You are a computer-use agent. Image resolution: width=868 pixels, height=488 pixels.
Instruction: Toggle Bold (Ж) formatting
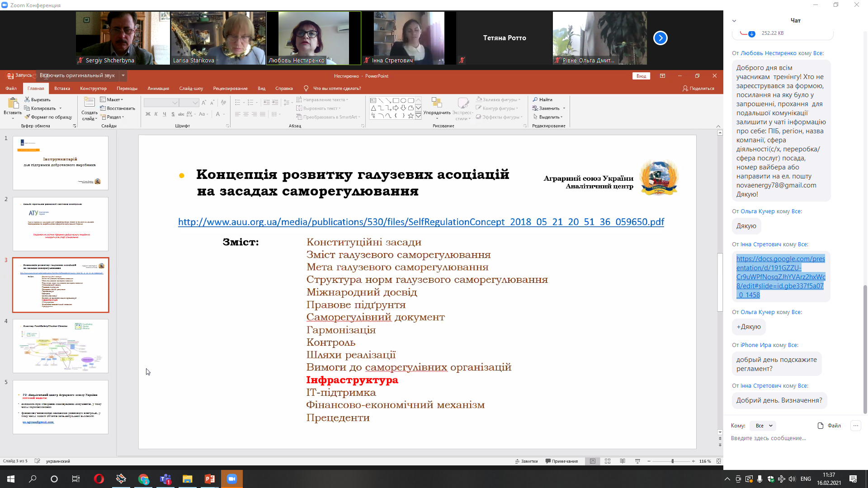coord(148,114)
